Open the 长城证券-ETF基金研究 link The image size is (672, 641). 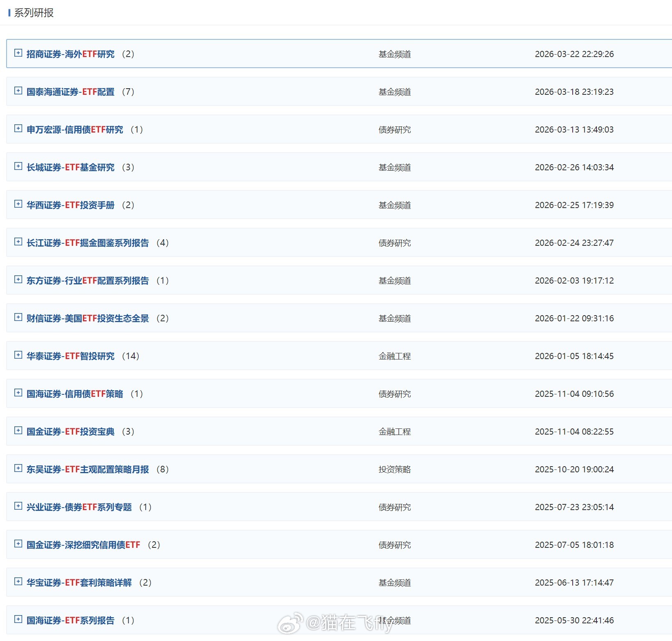71,167
